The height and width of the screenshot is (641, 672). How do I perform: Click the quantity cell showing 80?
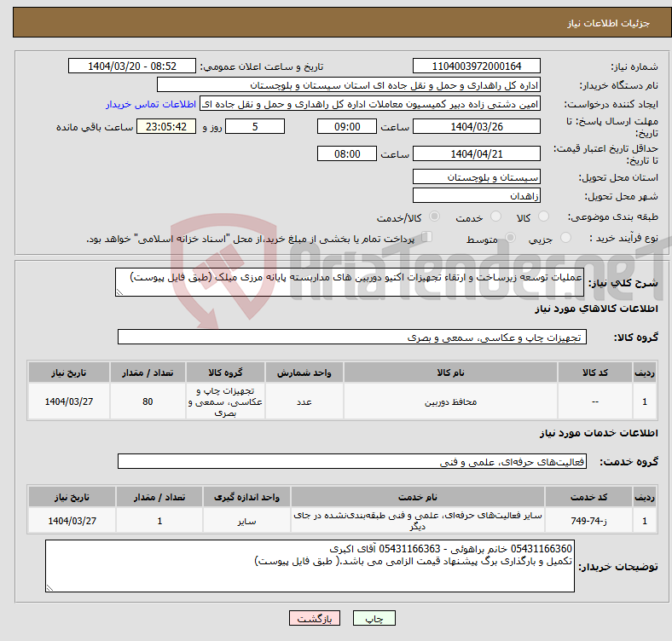coord(148,401)
